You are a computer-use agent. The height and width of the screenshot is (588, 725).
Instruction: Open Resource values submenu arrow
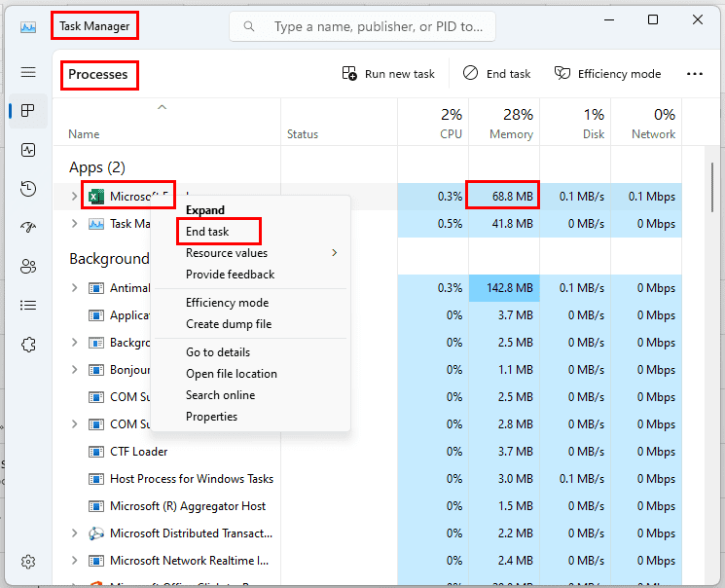(335, 252)
